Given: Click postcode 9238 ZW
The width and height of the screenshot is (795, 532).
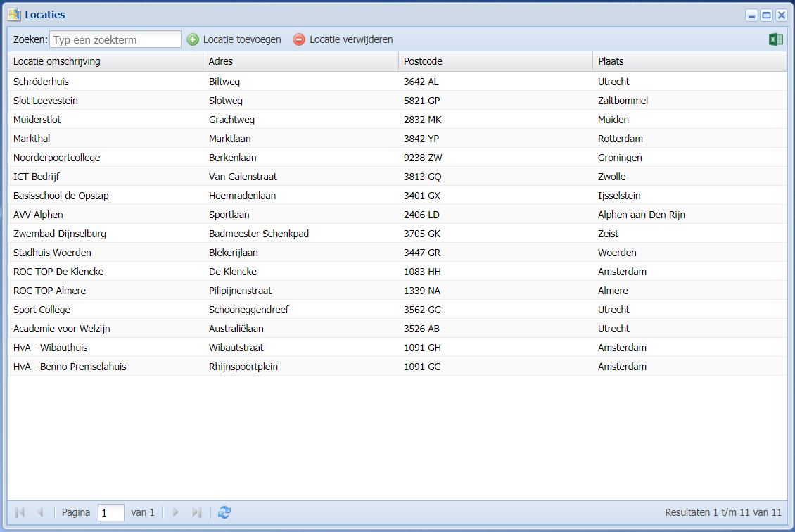Looking at the screenshot, I should click(x=423, y=158).
